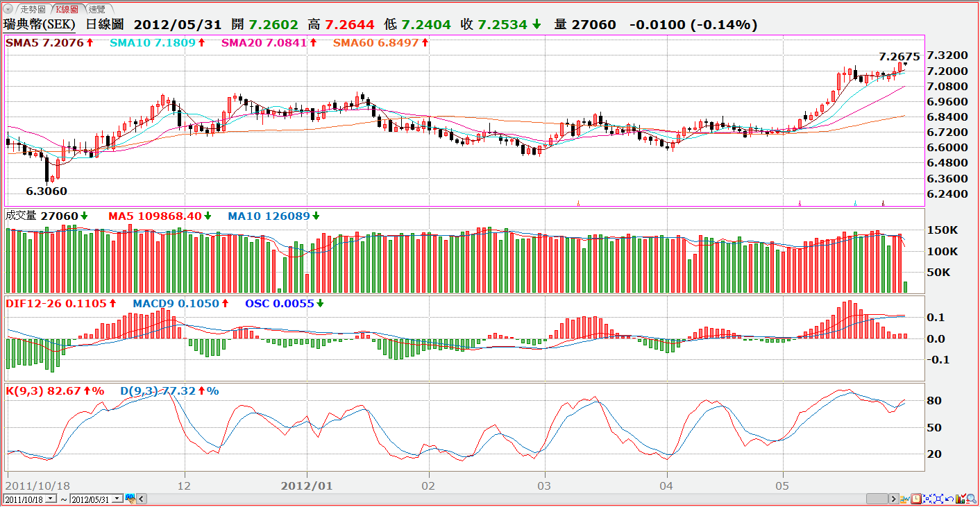Open the end date 2012/05/31 dropdown
Image resolution: width=980 pixels, height=507 pixels.
(117, 499)
